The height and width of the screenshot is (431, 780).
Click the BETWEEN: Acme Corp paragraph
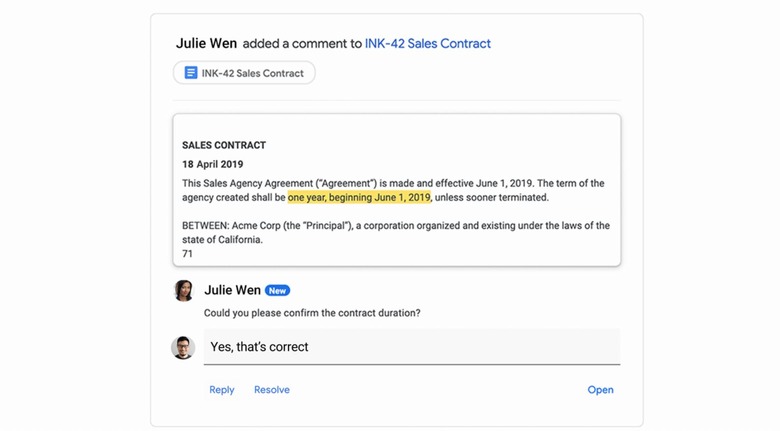click(x=395, y=232)
